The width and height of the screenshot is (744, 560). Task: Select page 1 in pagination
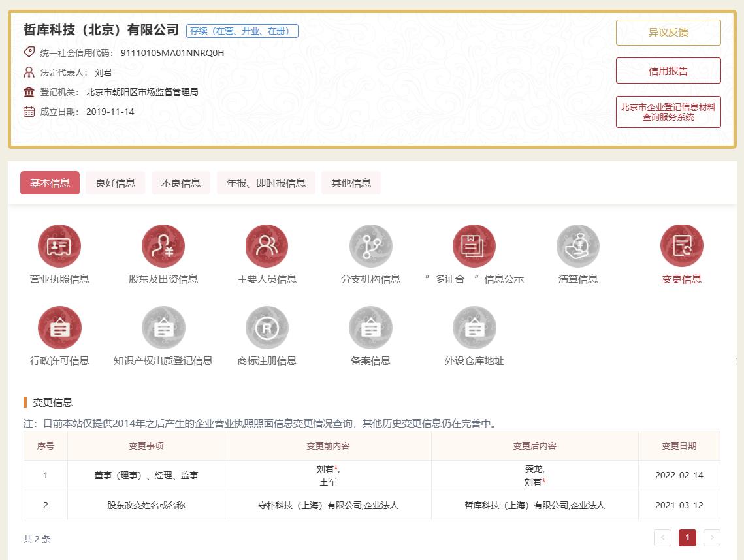687,538
